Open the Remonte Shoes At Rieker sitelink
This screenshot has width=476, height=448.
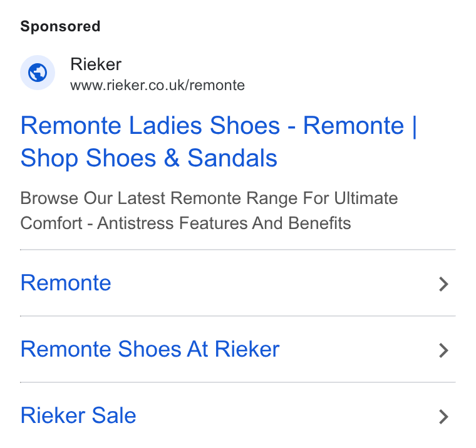[x=150, y=349]
